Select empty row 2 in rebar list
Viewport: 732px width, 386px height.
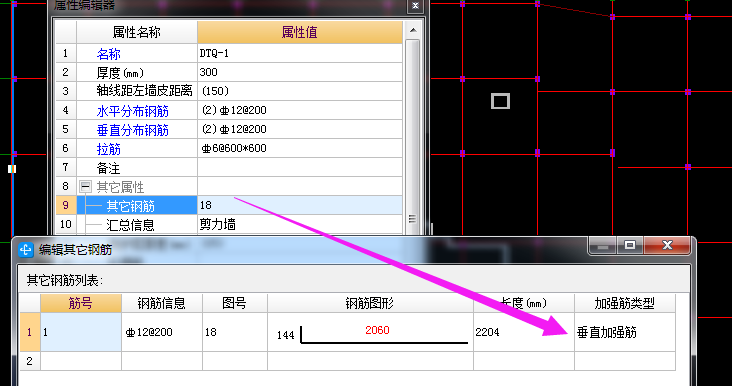pos(347,361)
